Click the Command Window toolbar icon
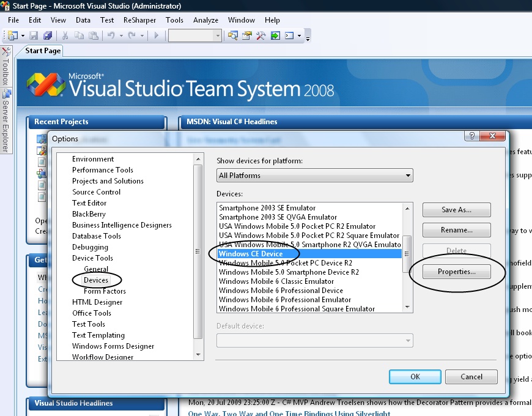 [x=289, y=35]
